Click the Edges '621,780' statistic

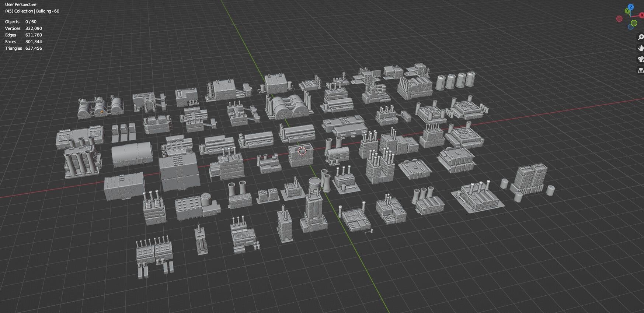coord(34,35)
